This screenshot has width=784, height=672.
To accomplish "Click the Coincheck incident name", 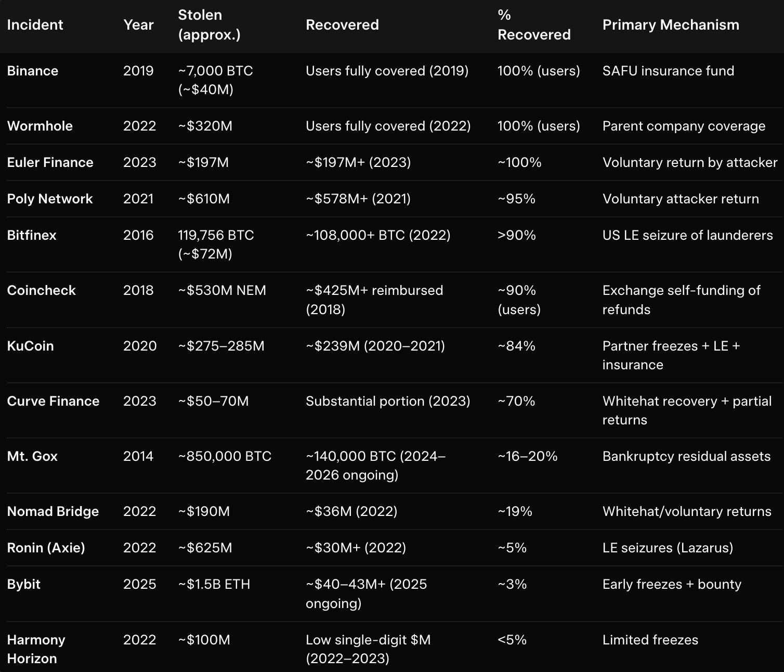I will click(41, 290).
